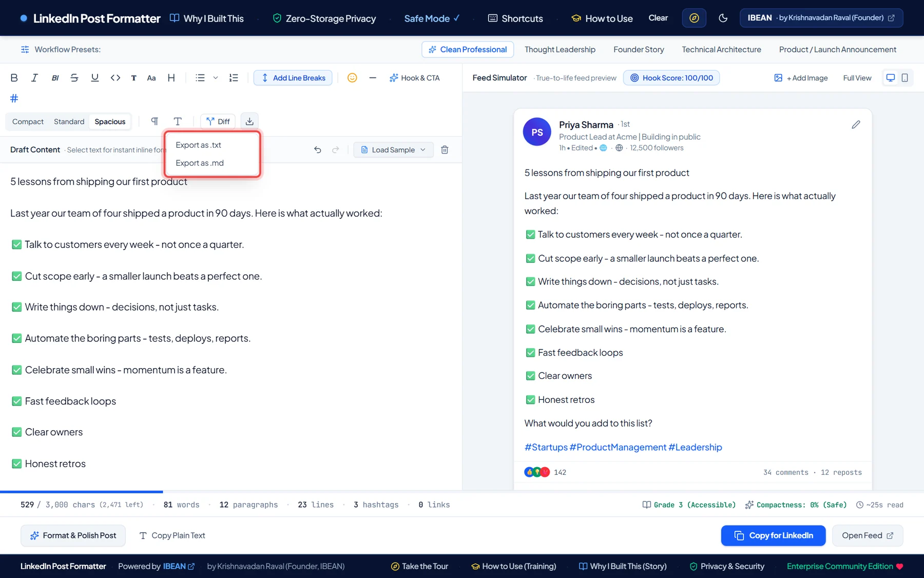The image size is (924, 578).
Task: Open the emoji picker smiley icon
Action: coord(352,78)
